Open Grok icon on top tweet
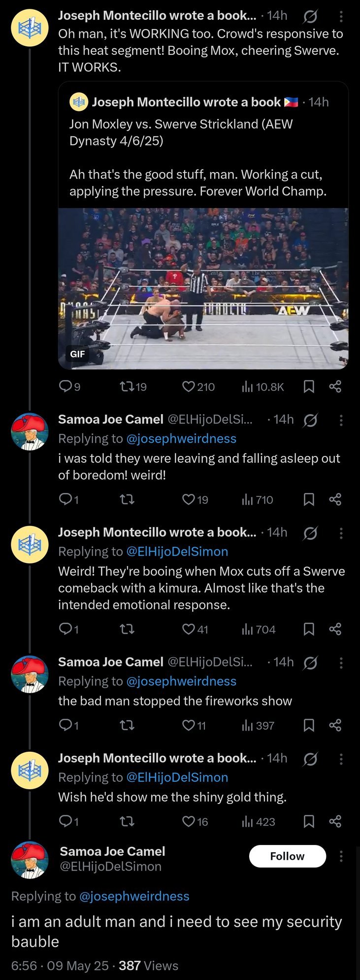Viewport: 360px width, 980px height. coord(310,16)
